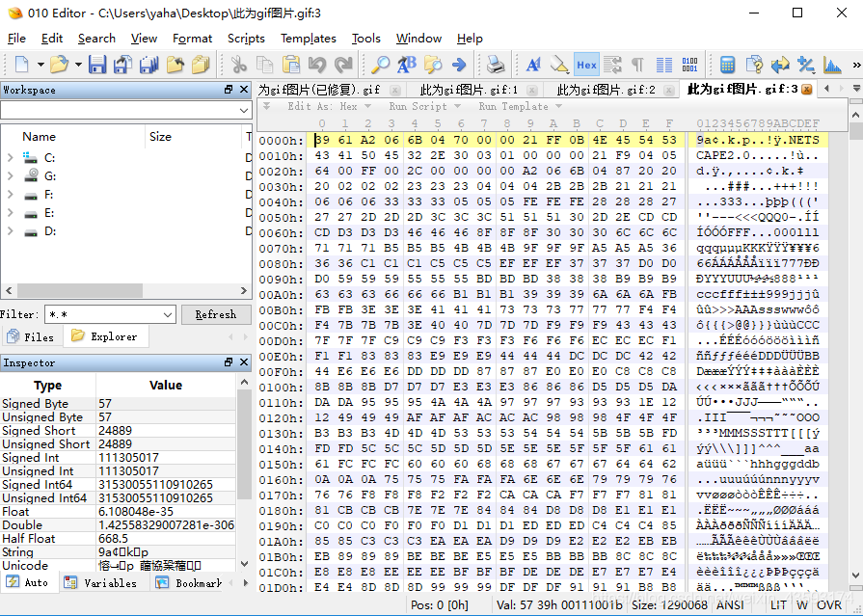Click the Undo arrow icon

point(317,65)
